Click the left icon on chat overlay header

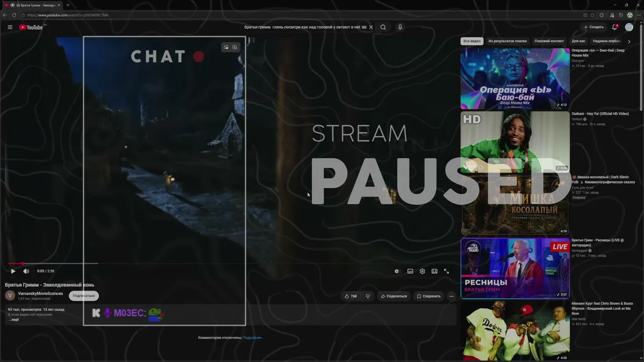[226, 47]
